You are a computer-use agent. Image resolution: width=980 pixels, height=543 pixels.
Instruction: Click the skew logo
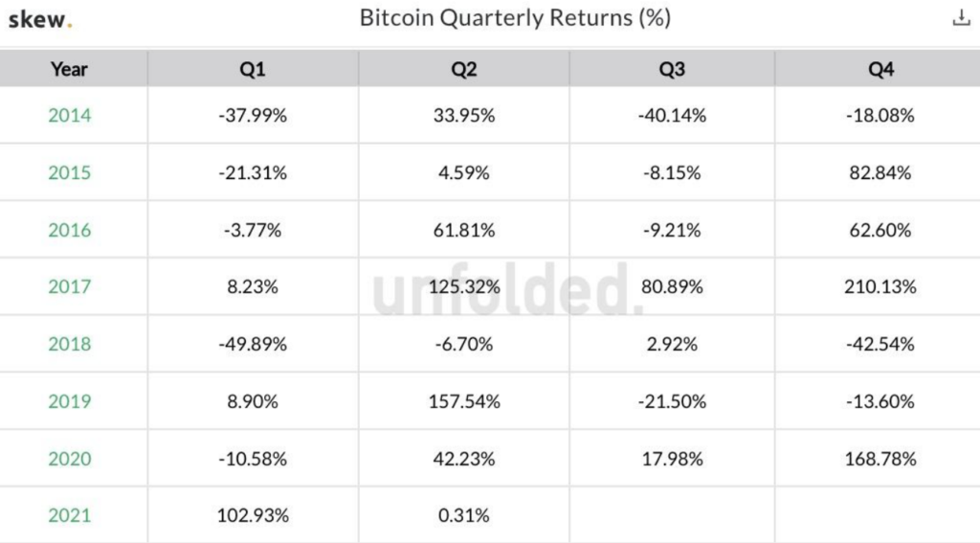40,18
